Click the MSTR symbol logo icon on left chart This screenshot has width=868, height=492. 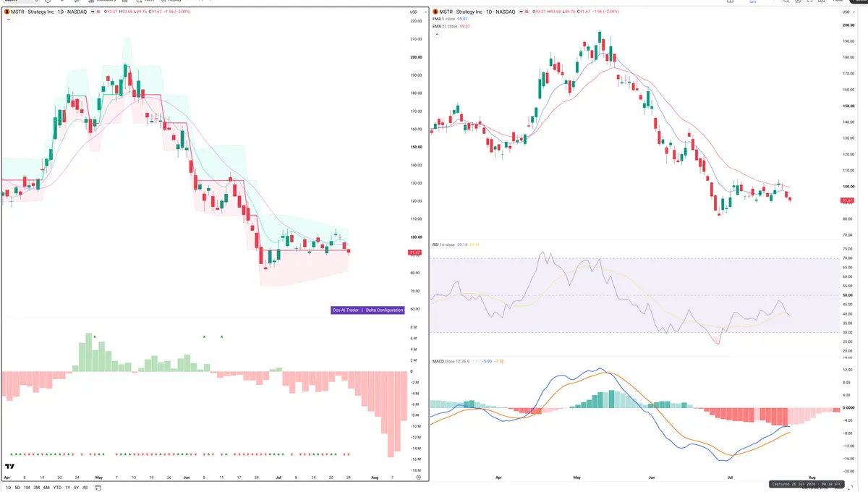[x=6, y=12]
